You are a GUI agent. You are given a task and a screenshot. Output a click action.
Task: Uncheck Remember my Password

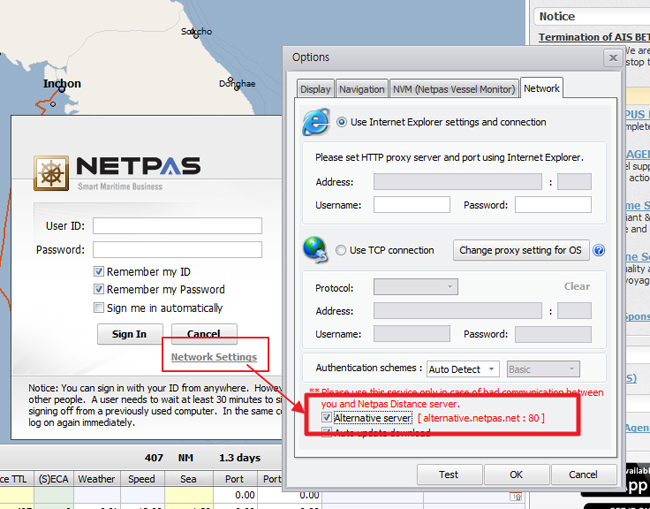click(98, 289)
